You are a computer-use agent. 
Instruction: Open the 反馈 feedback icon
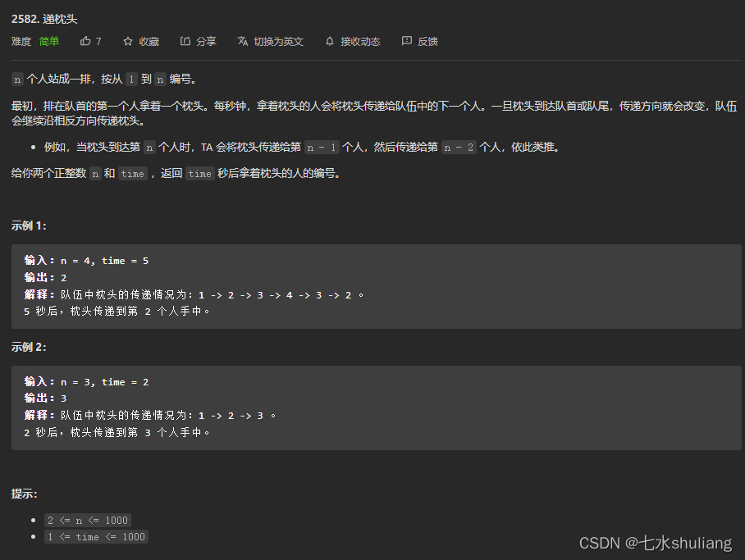(x=406, y=41)
